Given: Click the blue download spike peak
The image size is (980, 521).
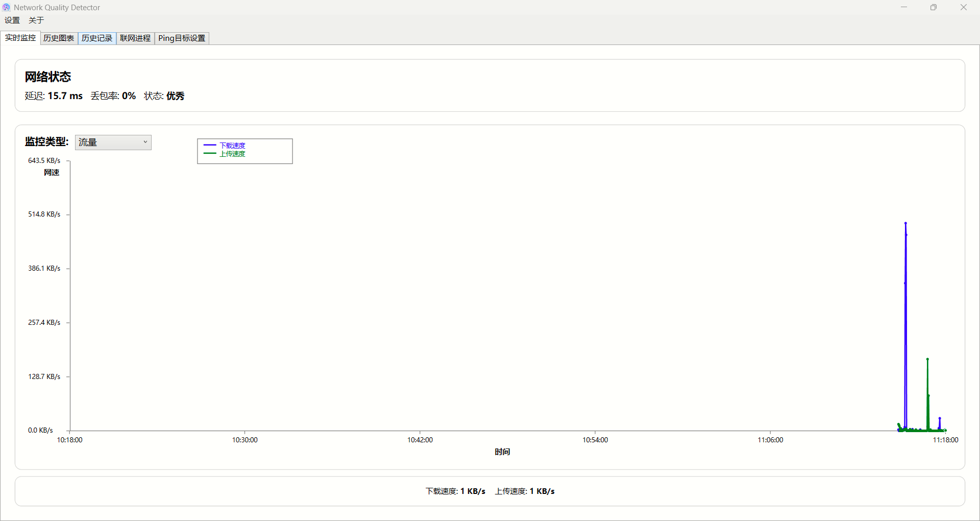Looking at the screenshot, I should tap(905, 223).
